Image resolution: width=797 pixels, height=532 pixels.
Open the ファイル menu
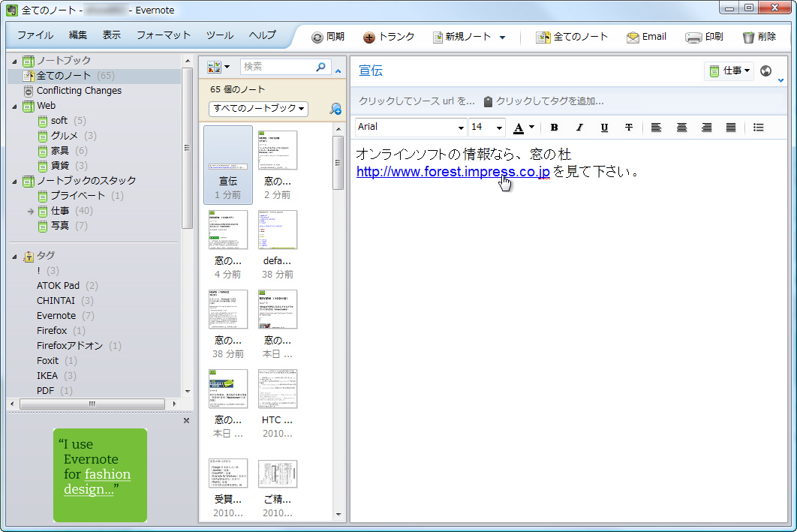point(35,35)
